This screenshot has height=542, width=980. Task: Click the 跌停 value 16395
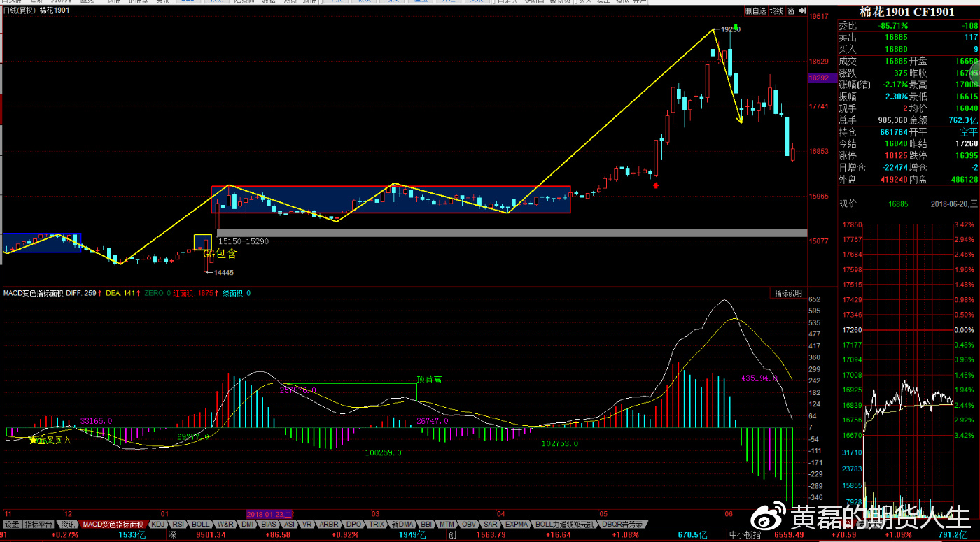tap(967, 155)
